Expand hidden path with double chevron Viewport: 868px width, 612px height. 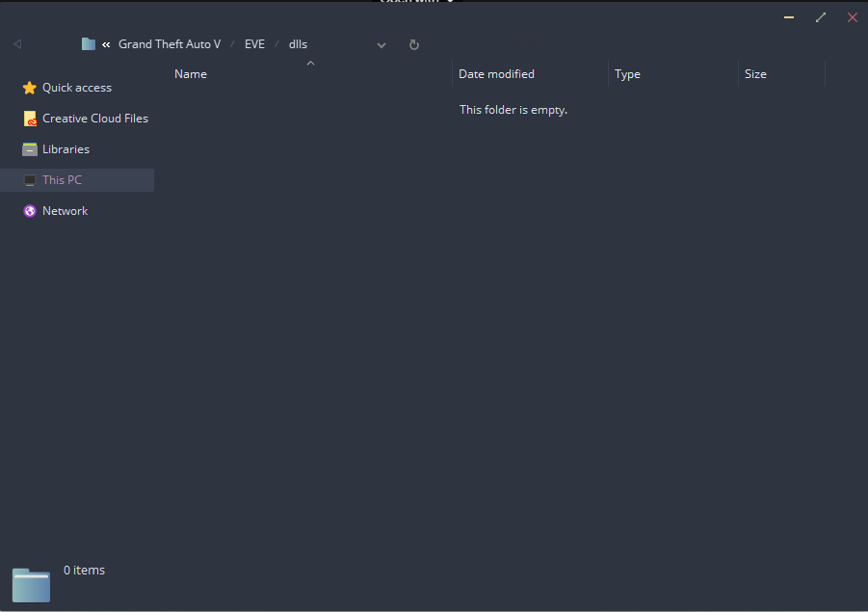[x=106, y=44]
